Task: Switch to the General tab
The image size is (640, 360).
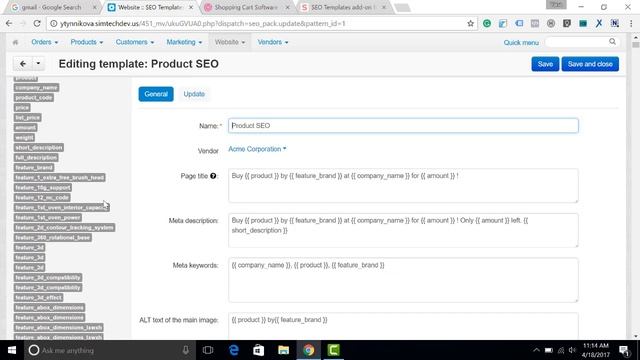Action: (156, 94)
